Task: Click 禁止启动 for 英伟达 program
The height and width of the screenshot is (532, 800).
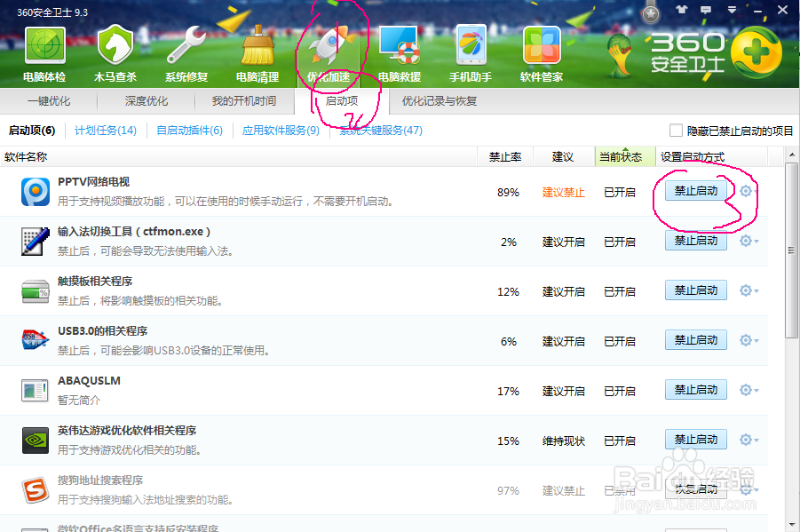Action: (x=696, y=440)
